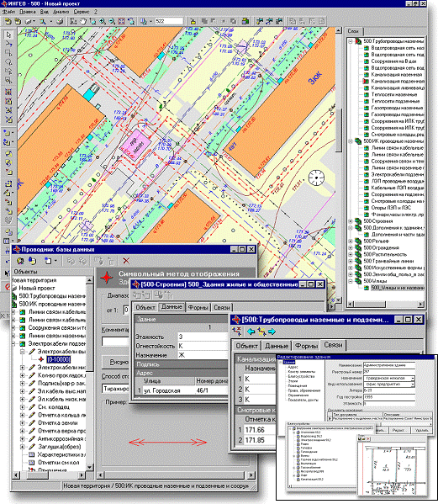Collapse the 500:Трубопроводы наземные layer group

point(351,41)
